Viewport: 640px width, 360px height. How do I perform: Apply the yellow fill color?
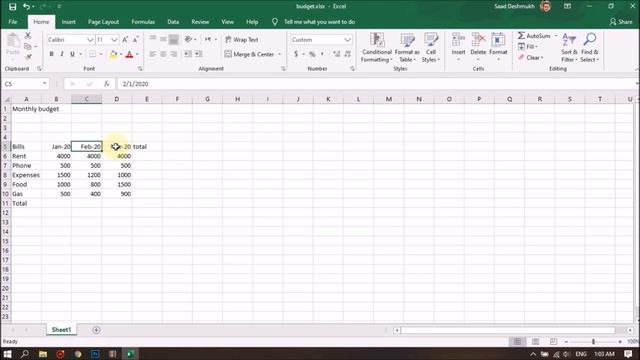click(113, 54)
